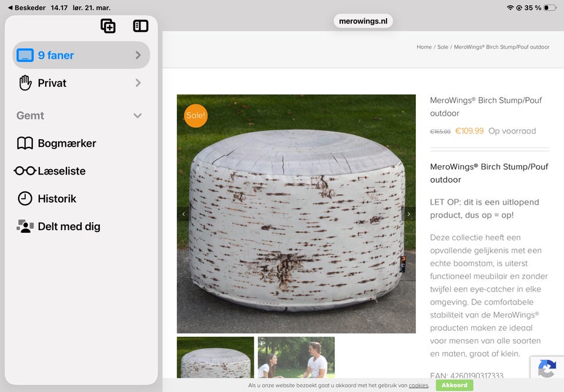Screen dimensions: 564x392
Task: Follow the Home breadcrumb link
Action: point(424,47)
